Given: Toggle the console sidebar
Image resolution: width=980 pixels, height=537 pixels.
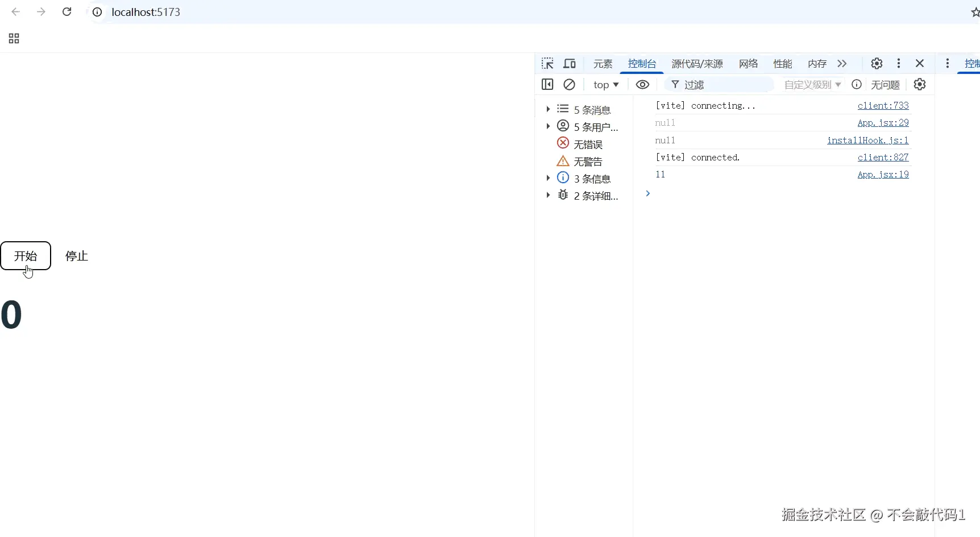Looking at the screenshot, I should 547,84.
